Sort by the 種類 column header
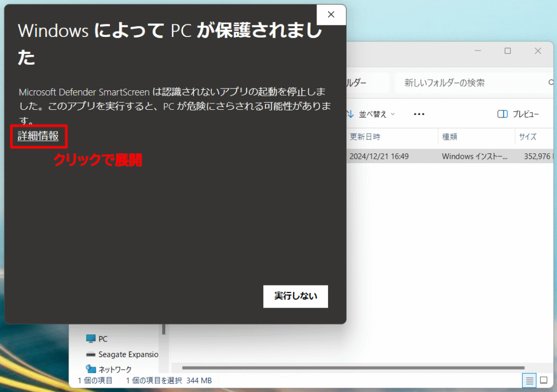The height and width of the screenshot is (392, 557). point(450,136)
